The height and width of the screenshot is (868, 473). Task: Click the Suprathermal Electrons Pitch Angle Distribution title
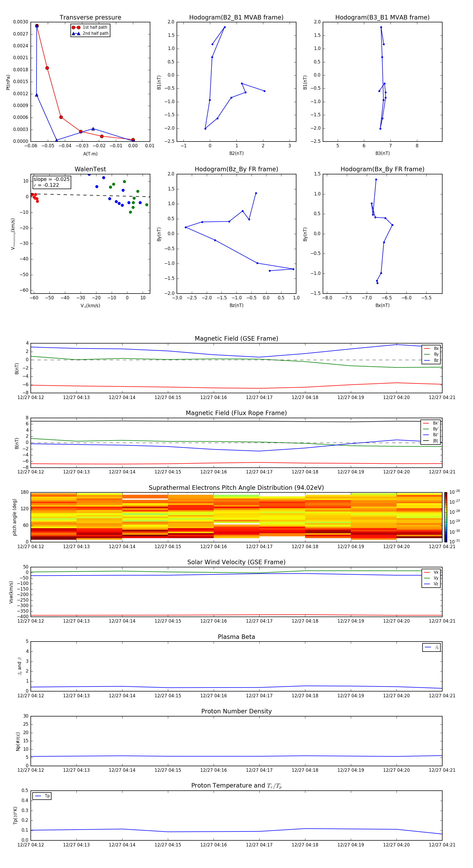click(236, 488)
